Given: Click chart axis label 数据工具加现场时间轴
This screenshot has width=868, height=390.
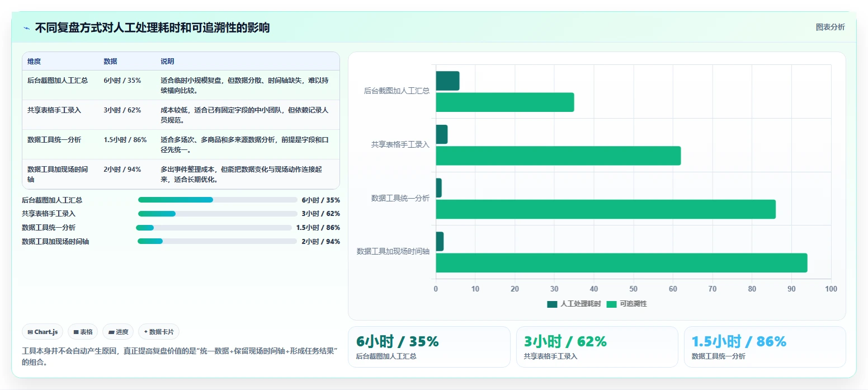Looking at the screenshot, I should (x=393, y=252).
